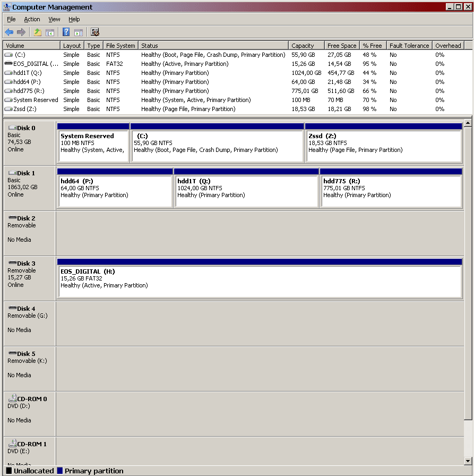Image resolution: width=474 pixels, height=476 pixels.
Task: Click the vertical scrollbar thumb in disk pane
Action: coord(468,273)
